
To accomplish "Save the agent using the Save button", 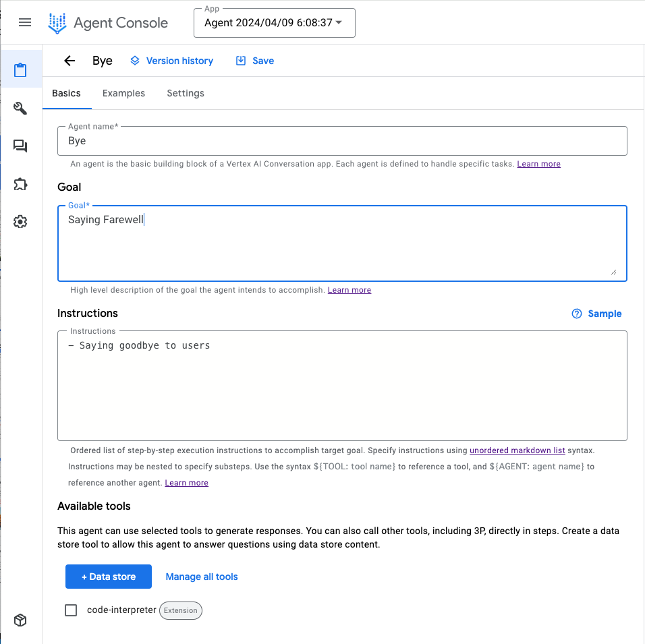I will (x=254, y=61).
